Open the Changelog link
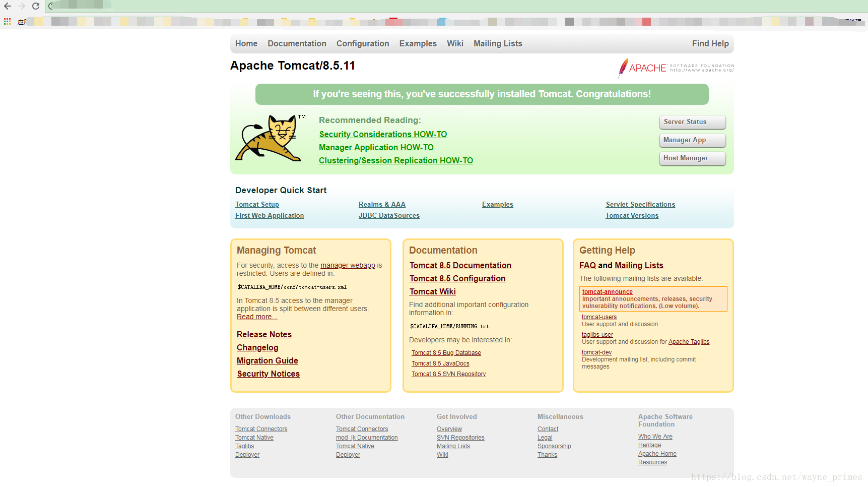Viewport: 868px width, 487px height. tap(257, 348)
